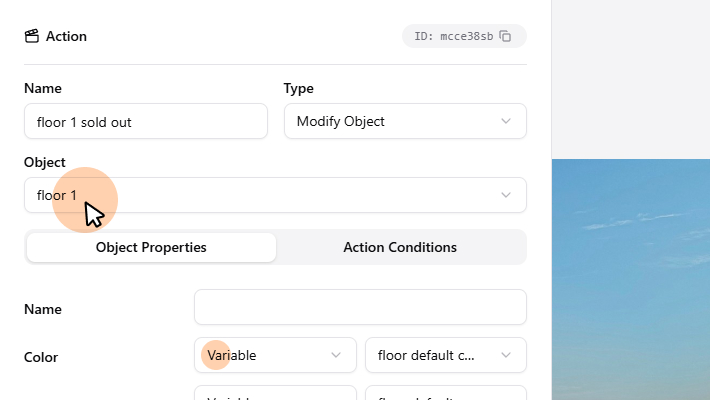Screen dimensions: 710x400
Task: Switch to the Action Conditions tab
Action: pos(400,247)
